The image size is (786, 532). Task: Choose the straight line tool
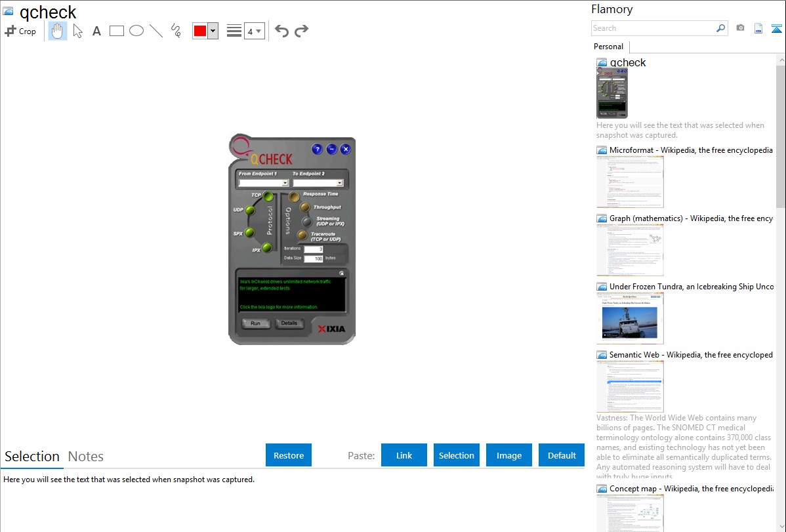pyautogui.click(x=156, y=31)
